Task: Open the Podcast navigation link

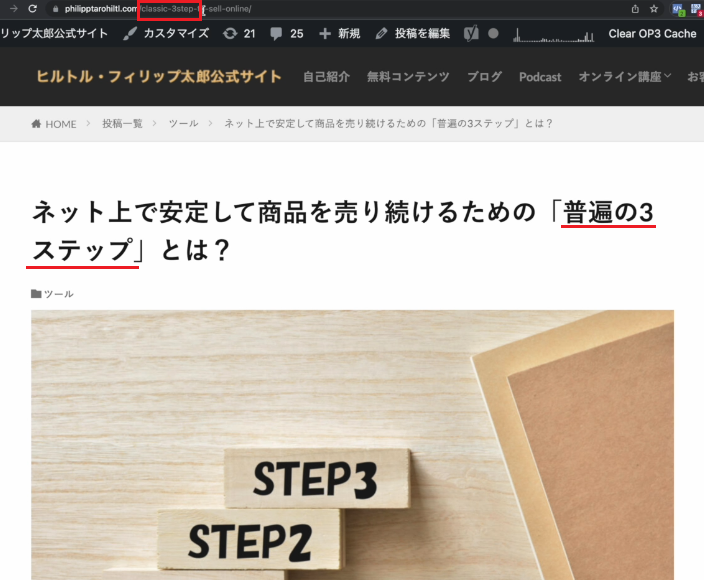Action: pos(540,77)
